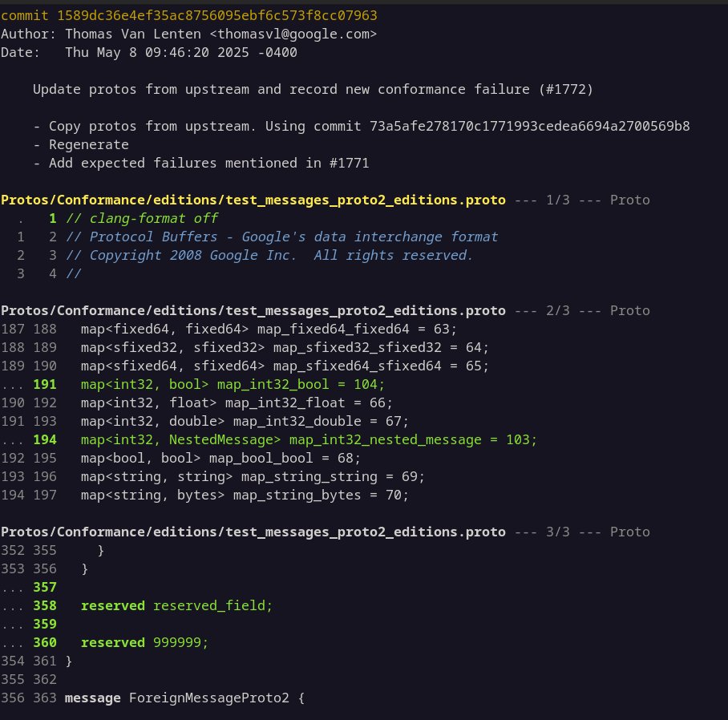
Task: Click the added map_int32_nested_message = 103 line
Action: coord(309,439)
